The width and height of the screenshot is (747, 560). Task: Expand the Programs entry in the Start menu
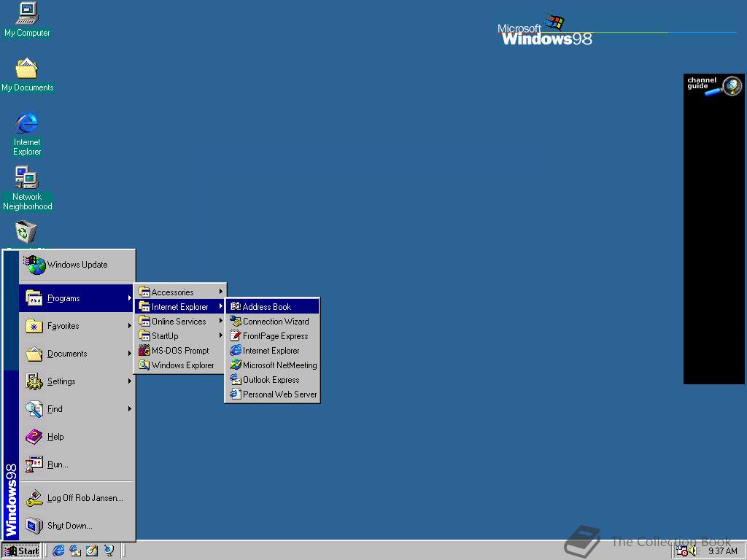tap(76, 298)
